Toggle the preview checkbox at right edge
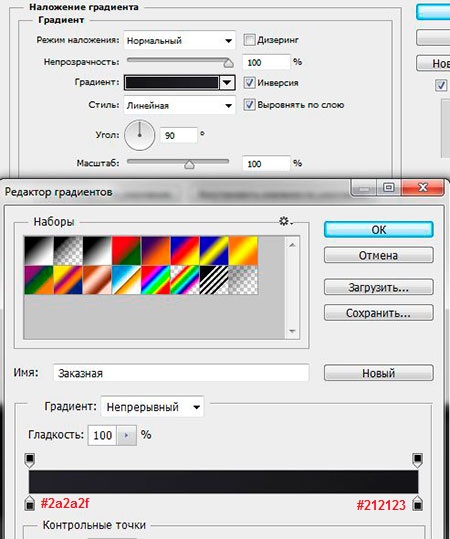This screenshot has height=539, width=450. pos(441,85)
